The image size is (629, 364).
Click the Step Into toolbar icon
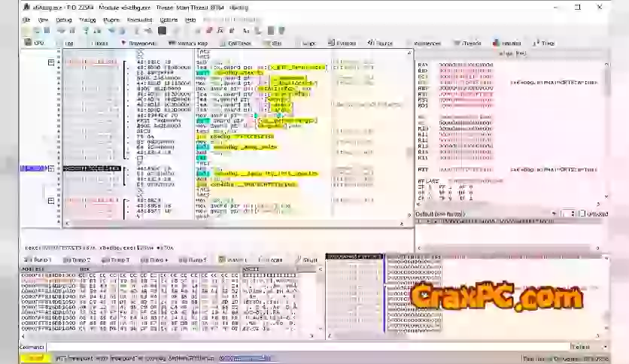pyautogui.click(x=85, y=31)
